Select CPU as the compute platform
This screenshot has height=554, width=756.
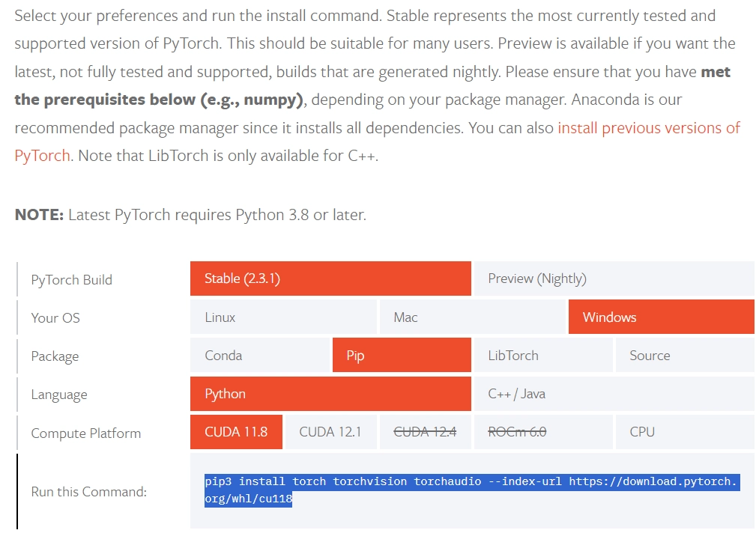click(684, 431)
